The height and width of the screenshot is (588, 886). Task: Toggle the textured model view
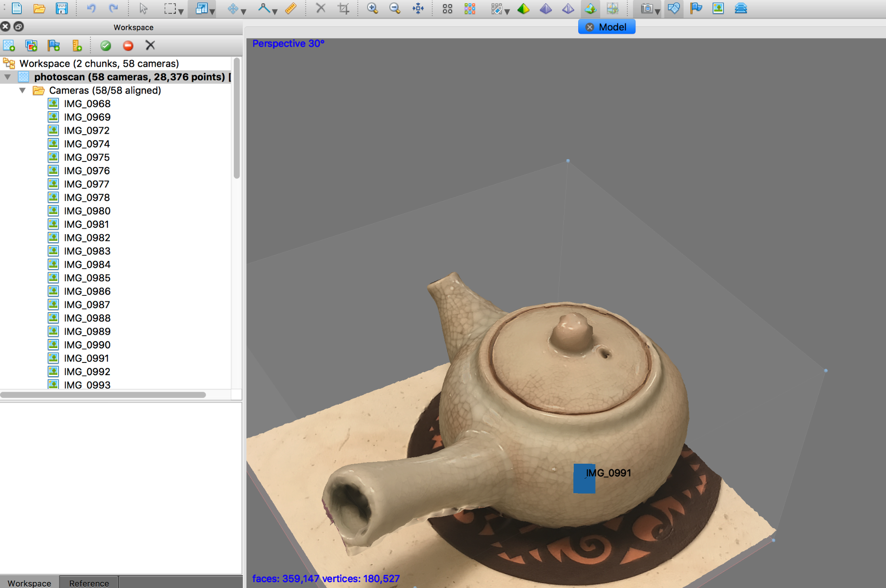590,8
